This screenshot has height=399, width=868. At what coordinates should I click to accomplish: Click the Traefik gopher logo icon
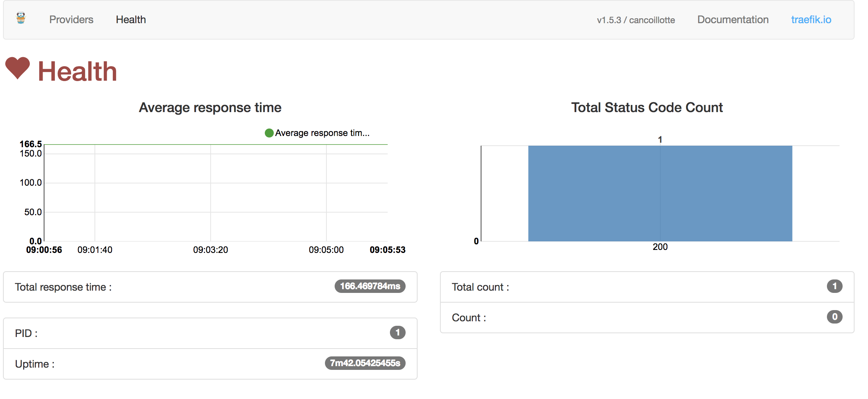click(21, 18)
